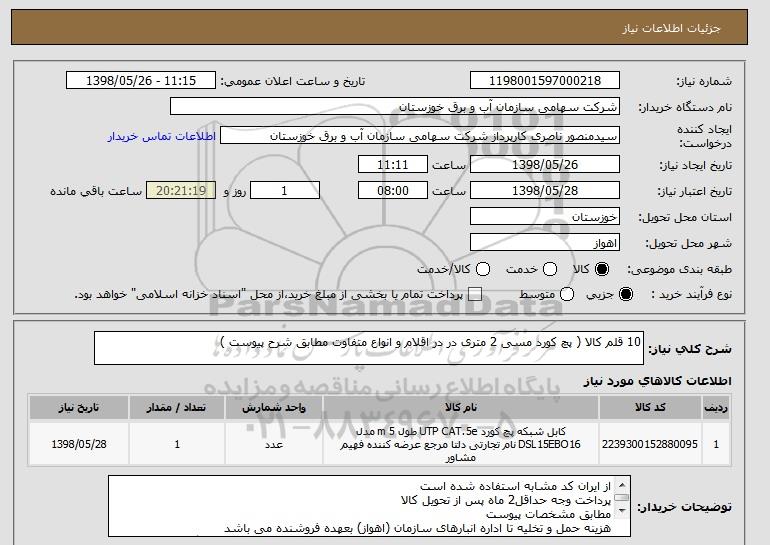Click the remaining time 20:21:19 field
Viewport: 770px width, 545px height.
pyautogui.click(x=181, y=191)
